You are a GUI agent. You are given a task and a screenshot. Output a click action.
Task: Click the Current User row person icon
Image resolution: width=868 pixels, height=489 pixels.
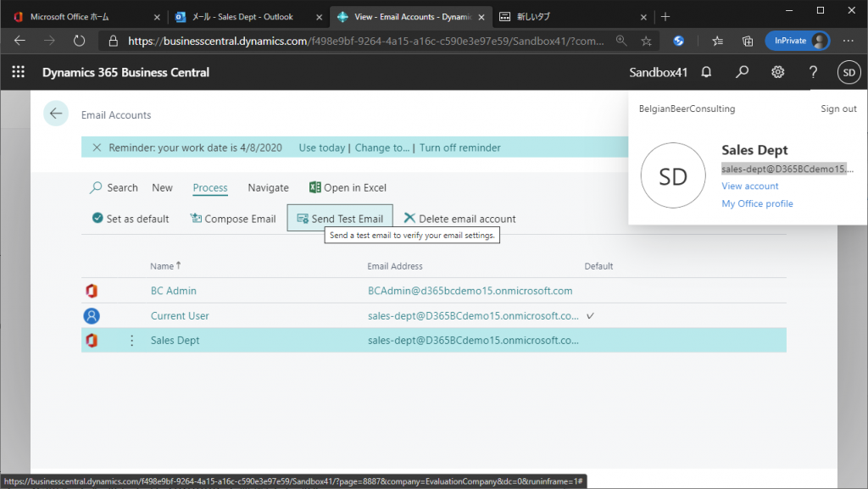click(92, 316)
